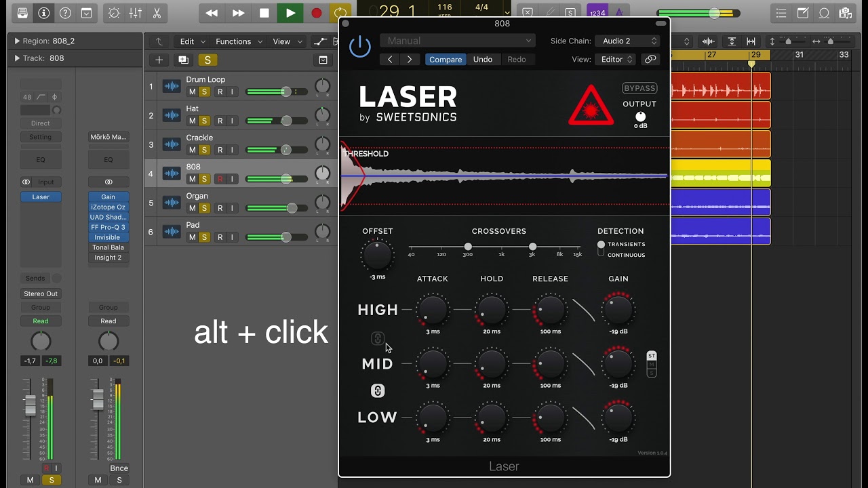Open the View menu in tracks area
The height and width of the screenshot is (488, 868).
click(286, 41)
